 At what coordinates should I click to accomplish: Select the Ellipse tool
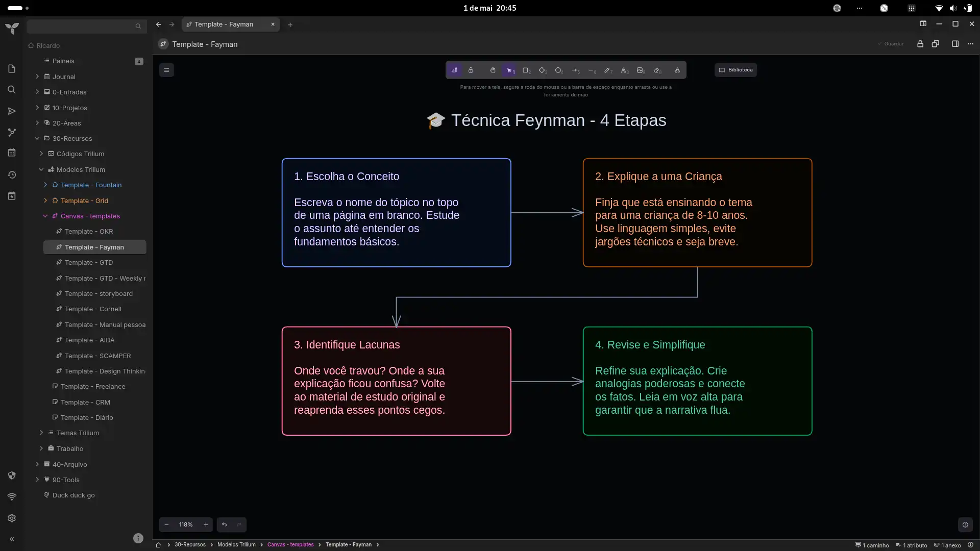point(558,70)
